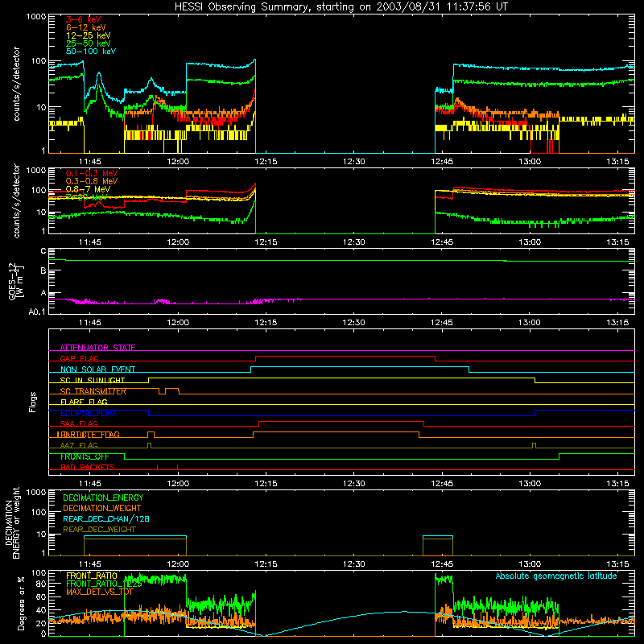Select the BAD_PACKETS flag label
Screen dimensions: 644x644
tap(88, 467)
